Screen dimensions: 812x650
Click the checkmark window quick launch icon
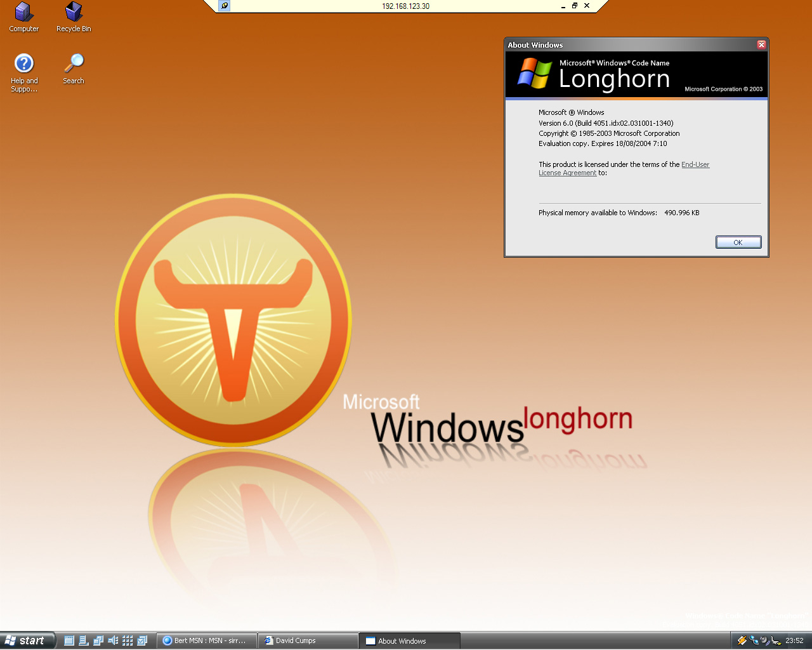pos(142,640)
